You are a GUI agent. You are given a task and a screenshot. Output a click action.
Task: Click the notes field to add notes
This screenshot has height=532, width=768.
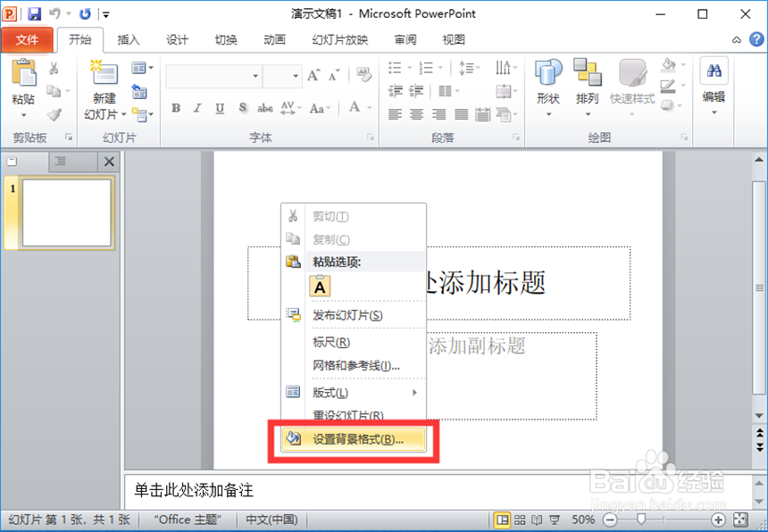438,491
